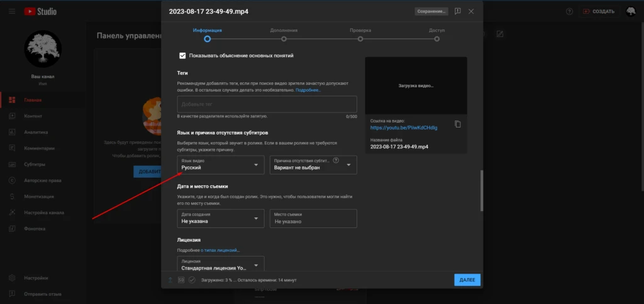Click the Фонотека music library icon

(12, 229)
